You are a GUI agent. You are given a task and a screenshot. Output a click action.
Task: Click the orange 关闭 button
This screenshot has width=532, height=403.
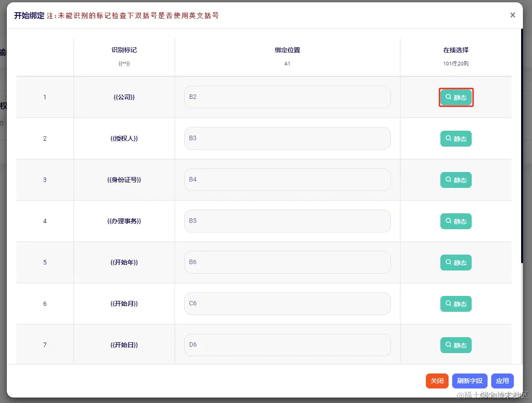click(437, 381)
